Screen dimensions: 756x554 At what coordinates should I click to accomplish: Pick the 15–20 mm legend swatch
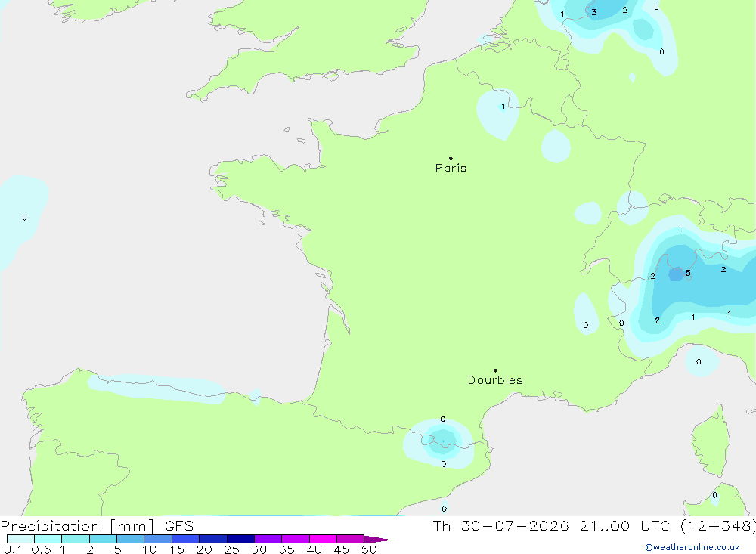tap(186, 539)
